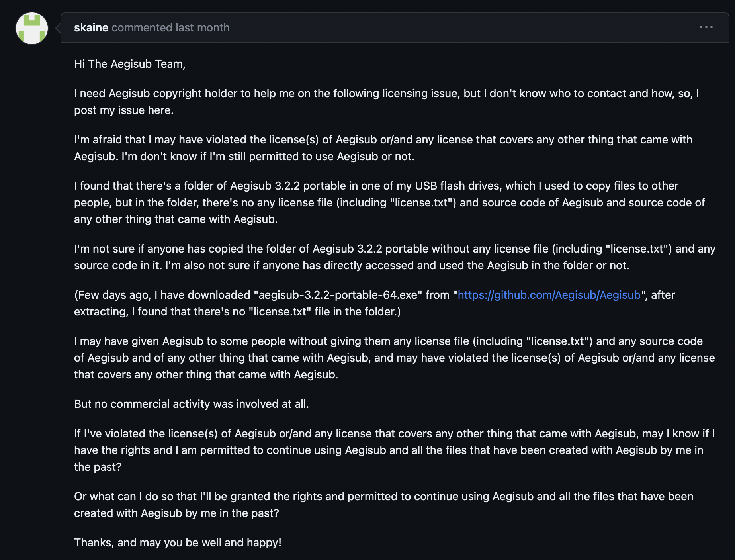This screenshot has width=735, height=560.
Task: Click the "Hi The Aegisub Team," greeting line
Action: pos(130,64)
